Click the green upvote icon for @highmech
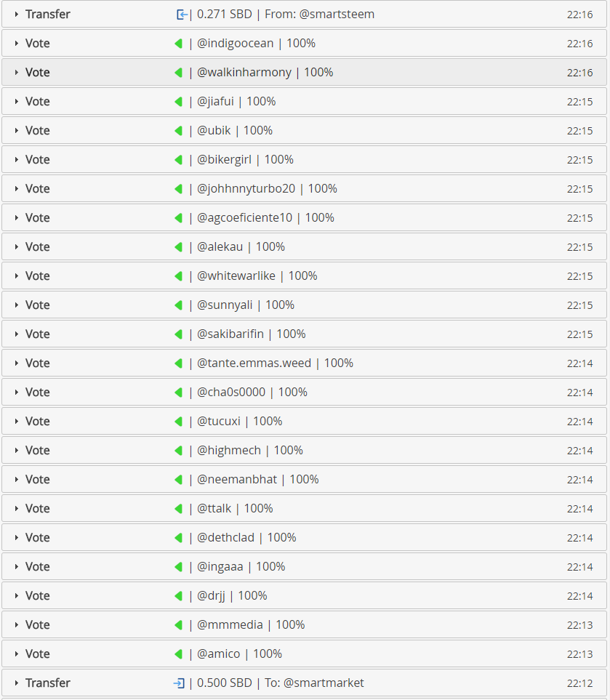The width and height of the screenshot is (610, 700). (179, 450)
